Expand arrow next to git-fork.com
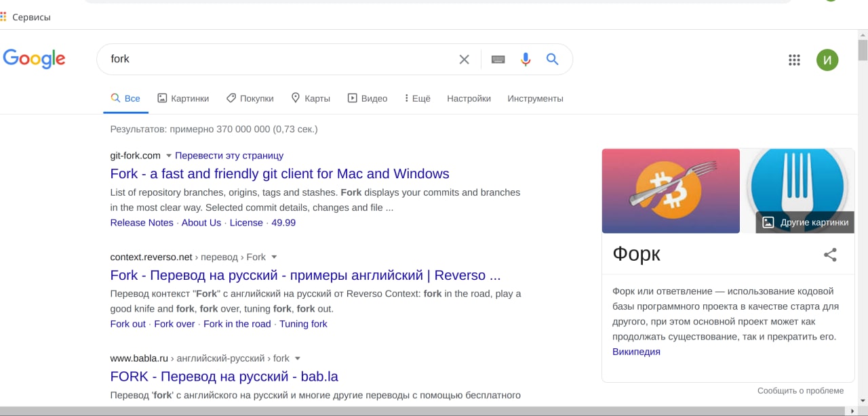868x416 pixels. pyautogui.click(x=169, y=156)
